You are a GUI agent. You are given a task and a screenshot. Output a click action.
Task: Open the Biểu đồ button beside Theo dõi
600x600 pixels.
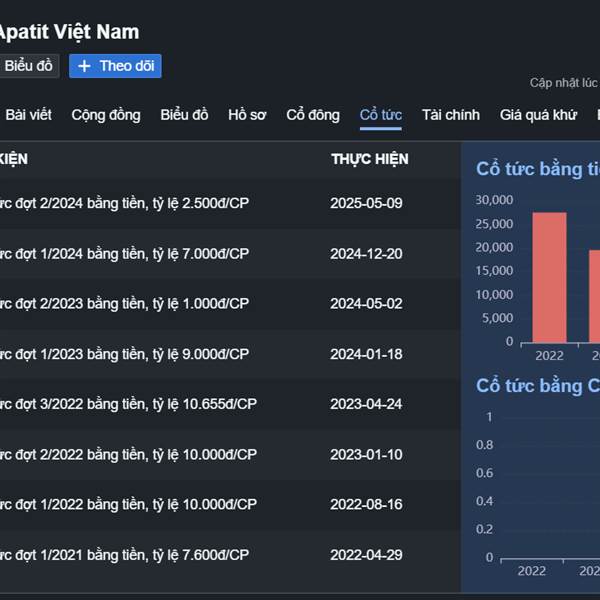click(28, 66)
